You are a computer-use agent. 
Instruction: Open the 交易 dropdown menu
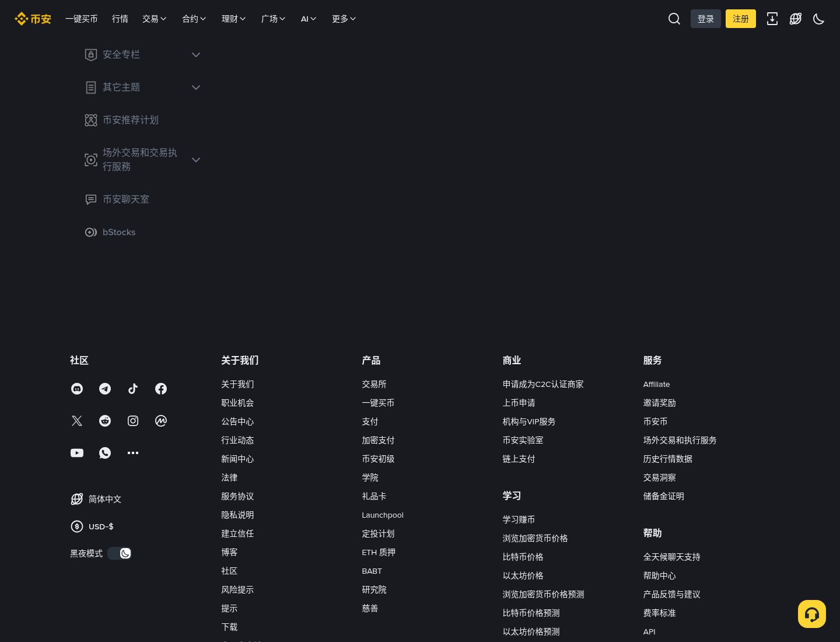pos(155,19)
